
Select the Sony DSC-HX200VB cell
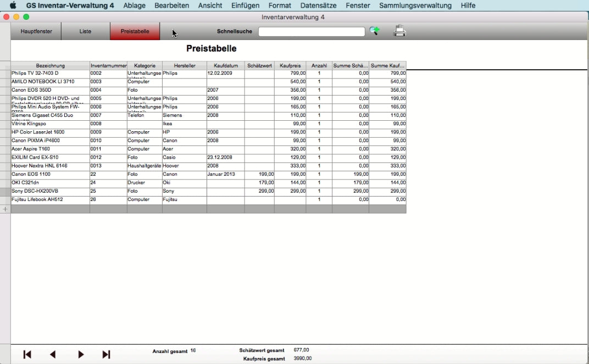(x=51, y=192)
